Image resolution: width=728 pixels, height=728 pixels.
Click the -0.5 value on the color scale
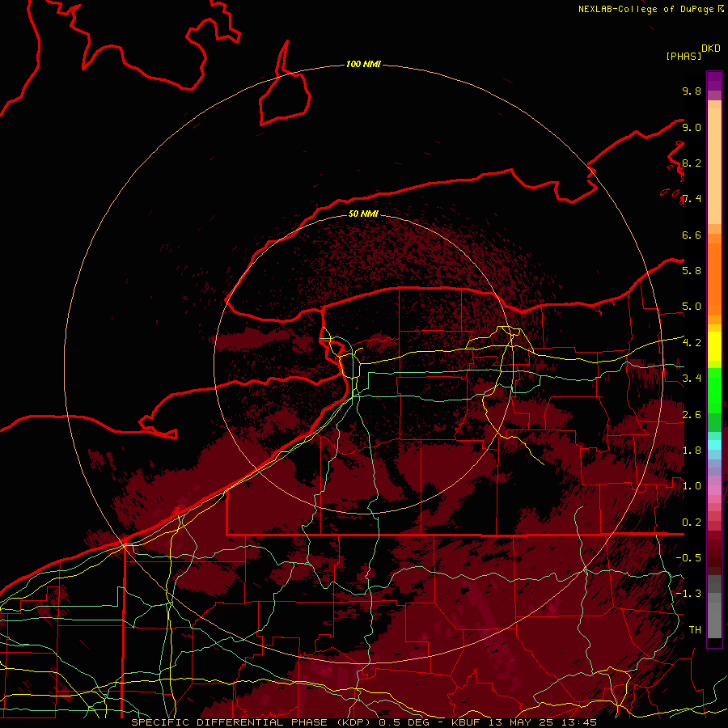pyautogui.click(x=688, y=557)
